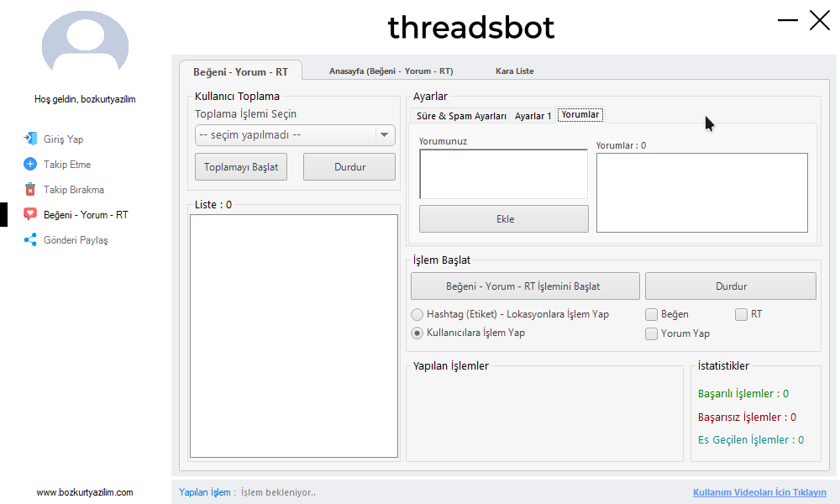Switch to Beğeni - Yorum - RT tab
840x504 pixels.
240,71
